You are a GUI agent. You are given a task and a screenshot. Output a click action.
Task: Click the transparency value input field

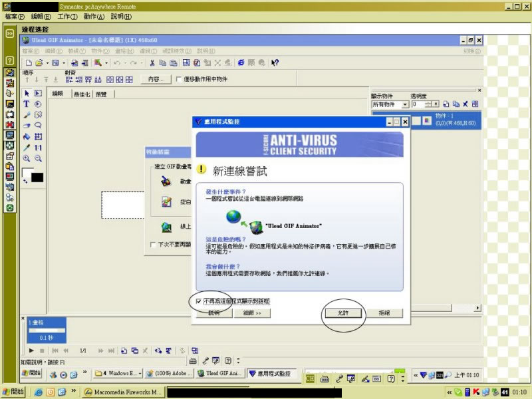point(418,104)
